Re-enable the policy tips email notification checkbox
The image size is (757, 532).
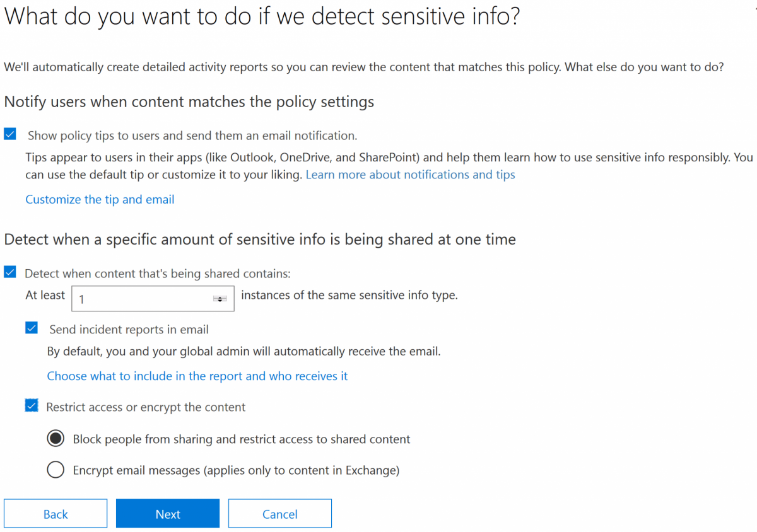[x=9, y=132]
